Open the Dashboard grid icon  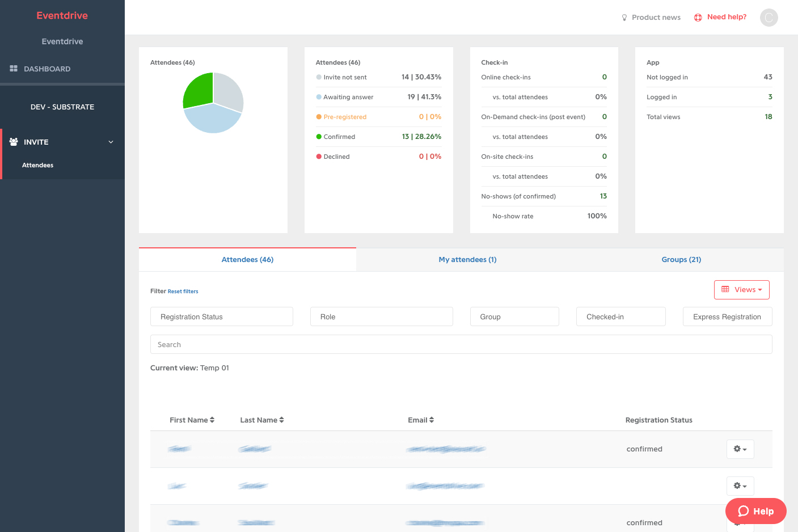[x=14, y=69]
